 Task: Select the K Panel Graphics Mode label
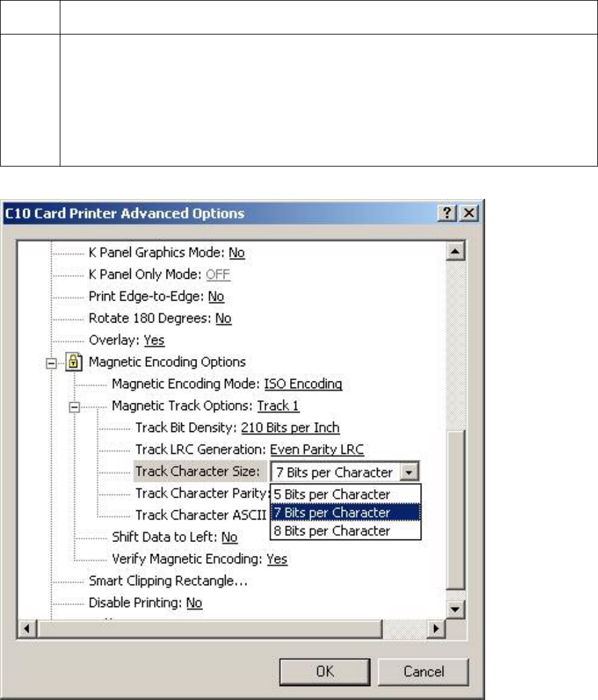(157, 253)
